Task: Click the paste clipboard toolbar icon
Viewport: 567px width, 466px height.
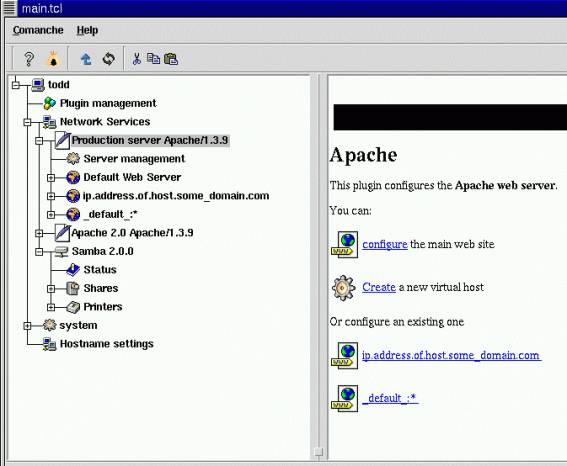Action: pyautogui.click(x=171, y=59)
